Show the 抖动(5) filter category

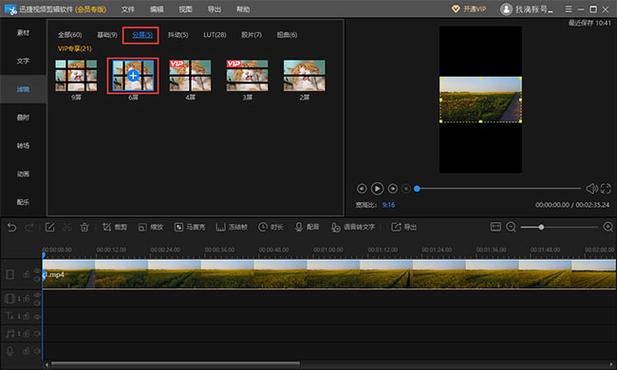(x=178, y=35)
